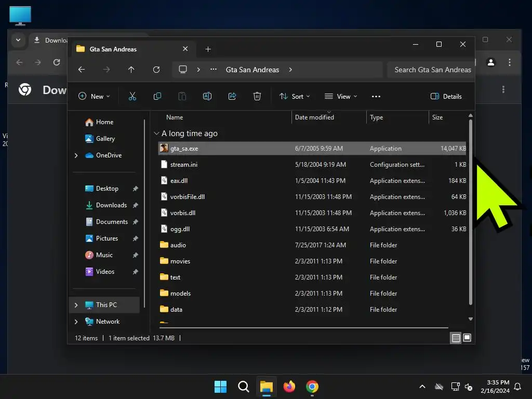Show hidden system tray icons
Viewport: 532px width, 399px height.
coord(422,387)
